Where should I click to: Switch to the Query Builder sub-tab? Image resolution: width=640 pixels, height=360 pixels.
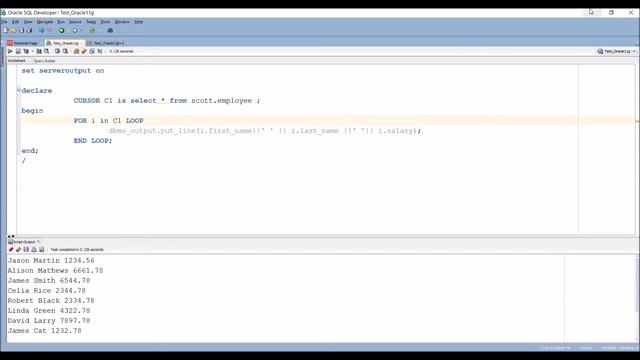click(44, 61)
